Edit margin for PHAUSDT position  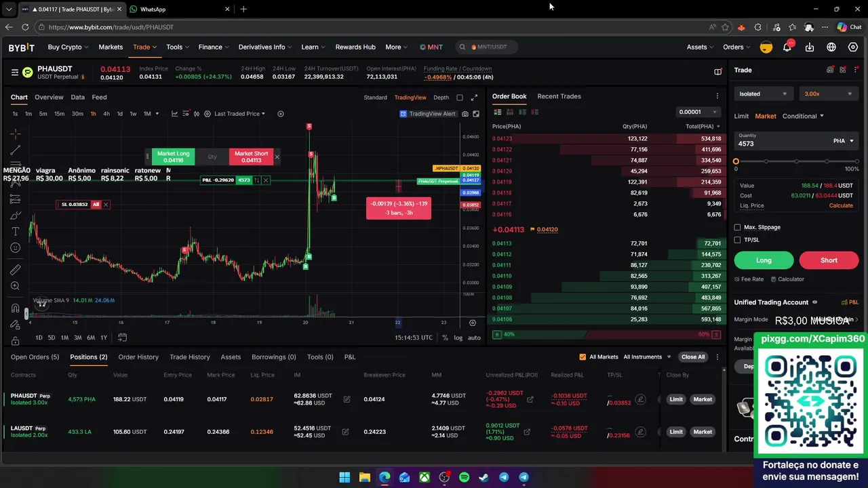click(347, 399)
